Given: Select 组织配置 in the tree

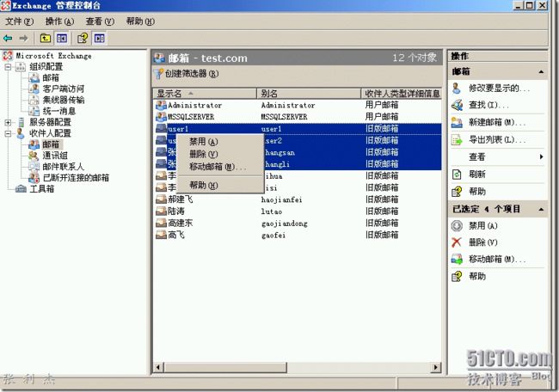Looking at the screenshot, I should [46, 67].
